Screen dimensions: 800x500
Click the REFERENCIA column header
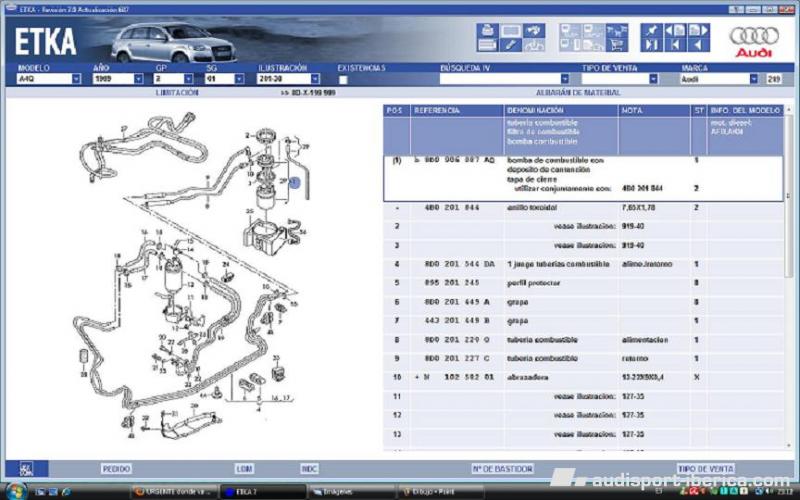457,111
